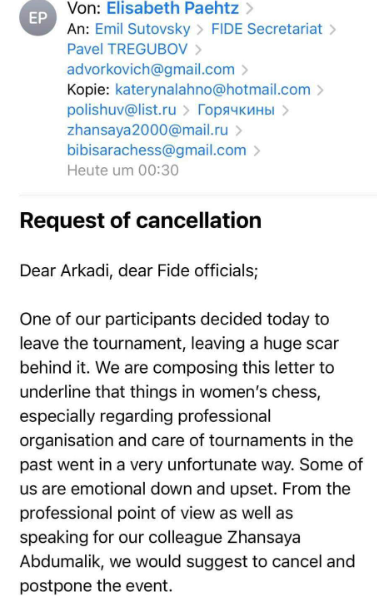This screenshot has width=377, height=605.
Task: Open sender Elisabeth Paehtz contact
Action: click(x=172, y=8)
